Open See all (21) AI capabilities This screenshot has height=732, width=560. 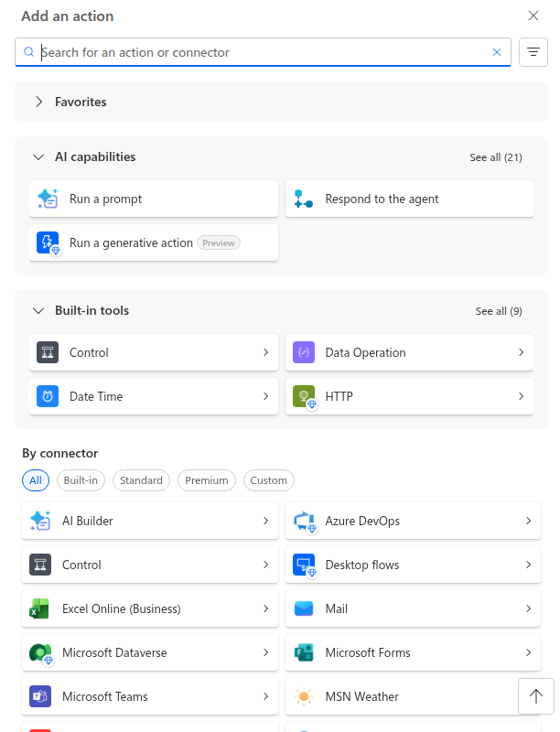496,157
